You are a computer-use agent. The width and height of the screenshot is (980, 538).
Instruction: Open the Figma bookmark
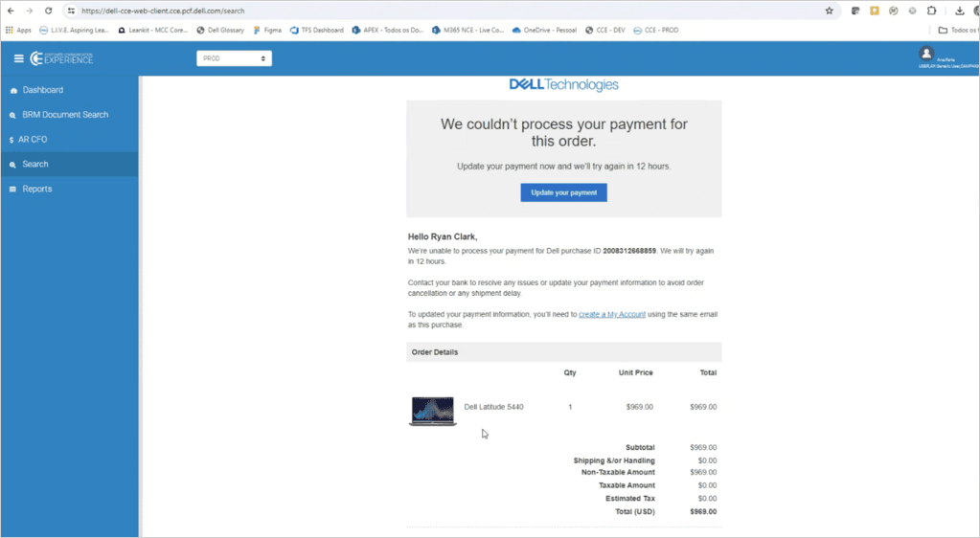click(x=267, y=30)
